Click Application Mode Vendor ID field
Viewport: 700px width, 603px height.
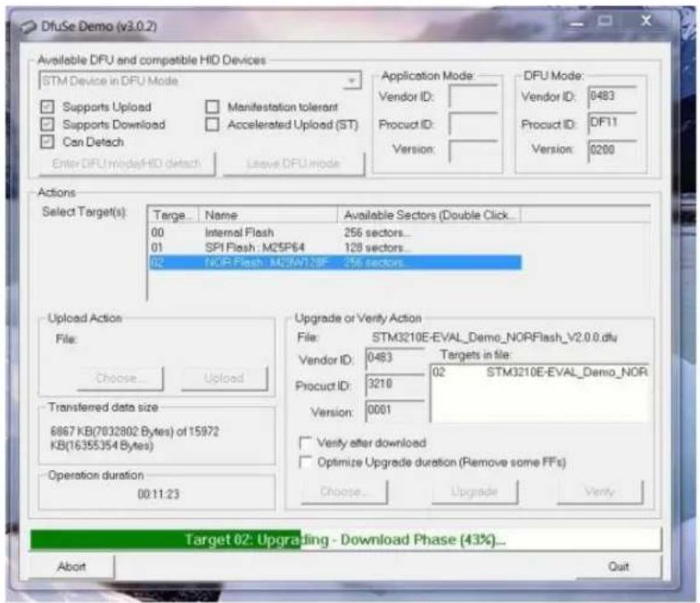click(474, 96)
